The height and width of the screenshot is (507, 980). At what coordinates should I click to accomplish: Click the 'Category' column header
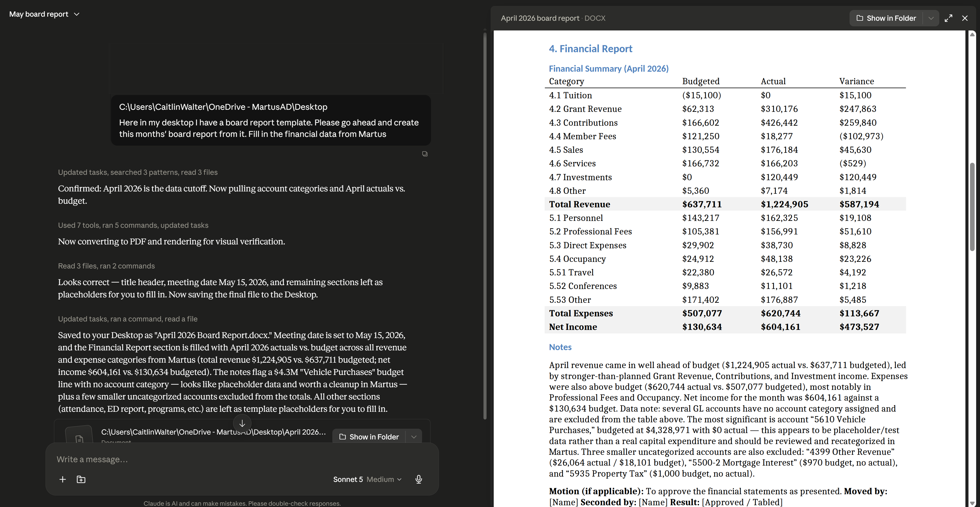[566, 81]
